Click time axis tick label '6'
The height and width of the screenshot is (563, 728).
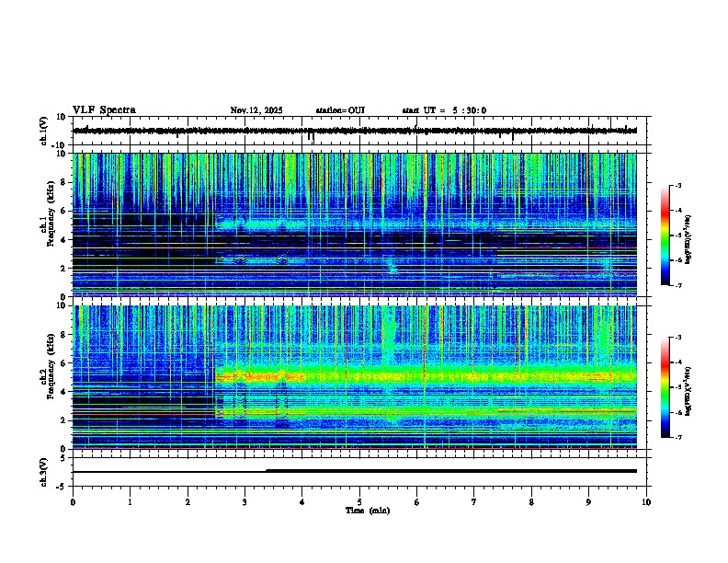(x=417, y=502)
